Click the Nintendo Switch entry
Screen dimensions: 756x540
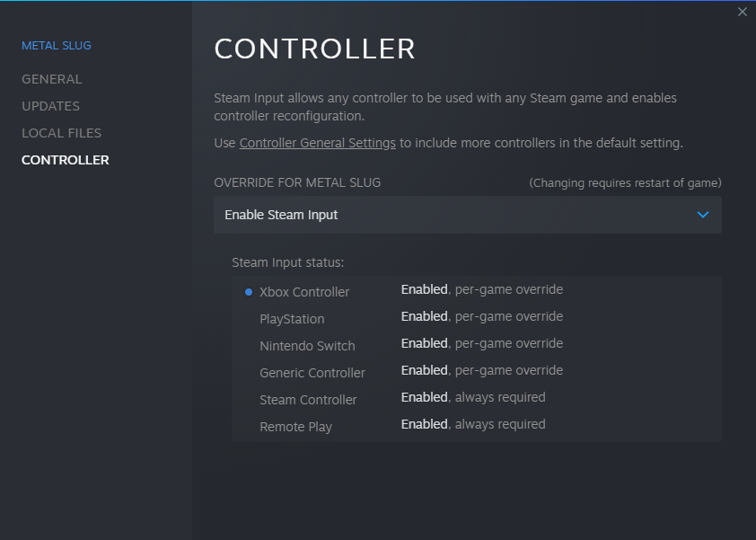[x=307, y=346]
